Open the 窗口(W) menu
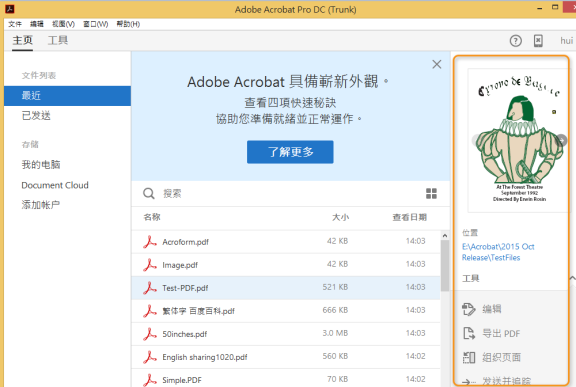The image size is (576, 387). click(96, 24)
